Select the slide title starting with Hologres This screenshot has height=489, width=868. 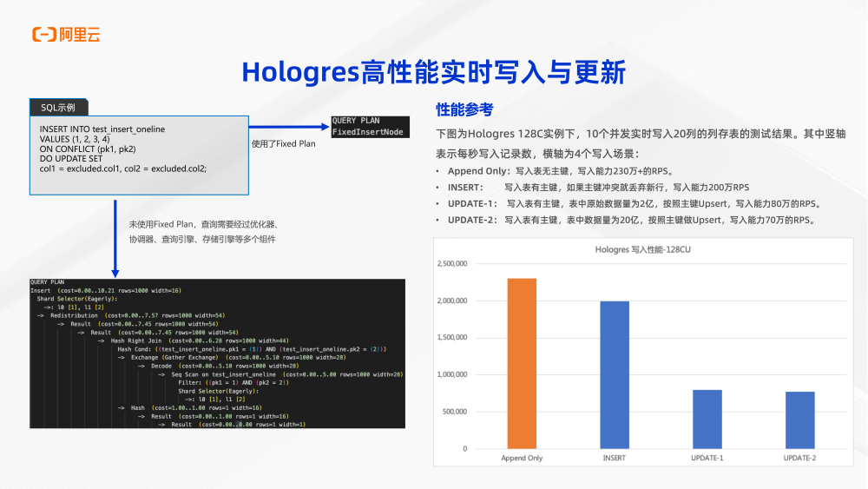pos(433,72)
